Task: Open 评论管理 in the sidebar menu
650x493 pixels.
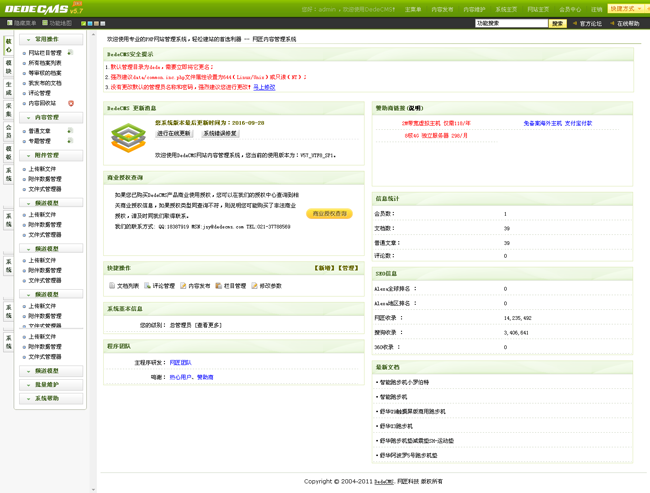Action: point(39,93)
